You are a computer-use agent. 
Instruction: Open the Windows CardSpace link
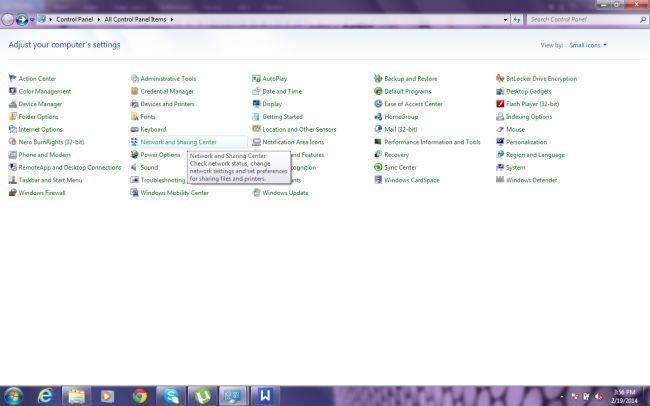[x=412, y=180]
